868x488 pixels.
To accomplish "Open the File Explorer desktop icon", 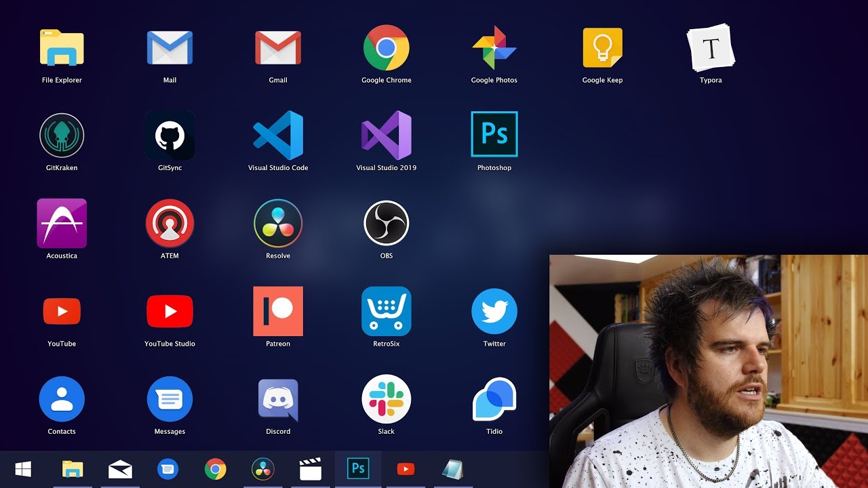I will pos(62,47).
